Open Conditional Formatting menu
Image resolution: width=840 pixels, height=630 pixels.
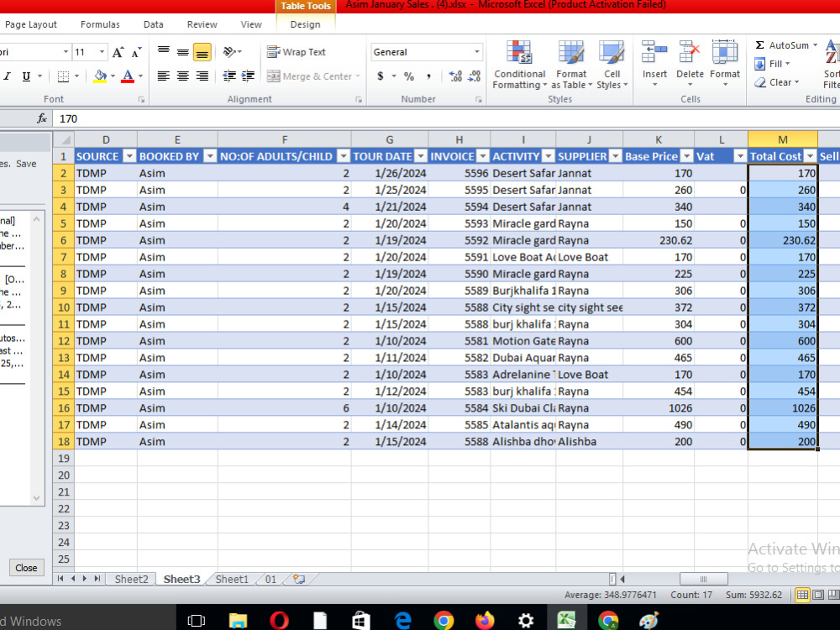(x=519, y=65)
